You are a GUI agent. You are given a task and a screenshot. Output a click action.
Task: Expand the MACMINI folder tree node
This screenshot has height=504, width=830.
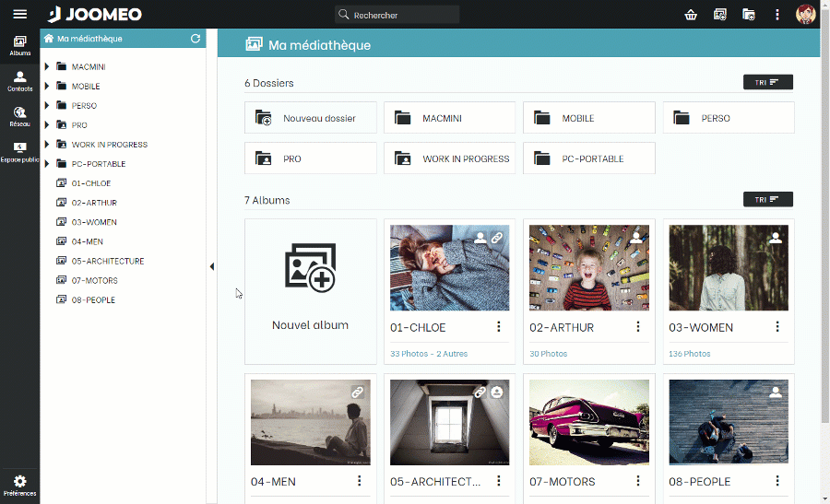click(x=47, y=67)
